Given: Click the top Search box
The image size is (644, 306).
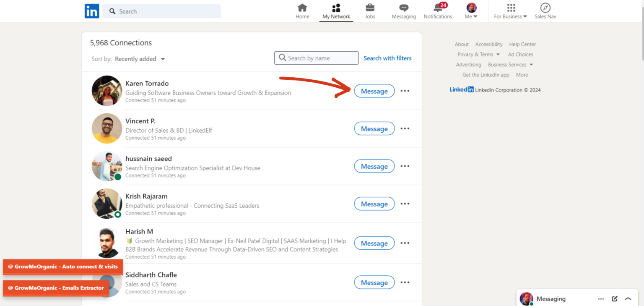Looking at the screenshot, I should 161,11.
